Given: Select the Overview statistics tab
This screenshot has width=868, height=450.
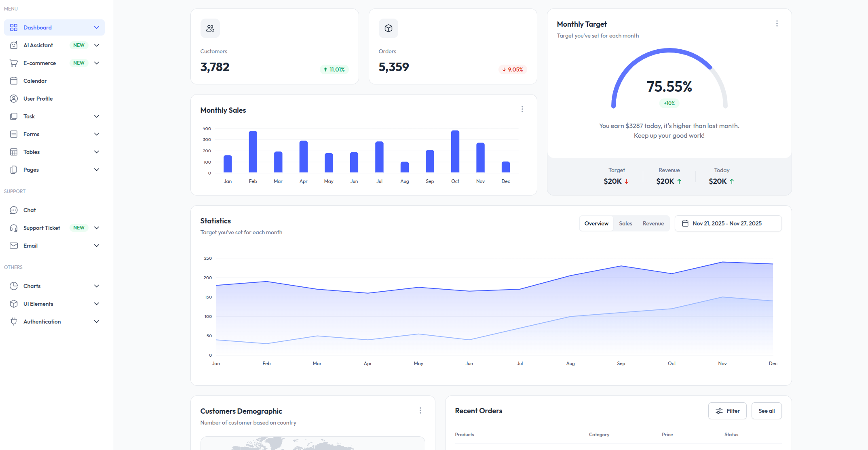Looking at the screenshot, I should pos(596,223).
